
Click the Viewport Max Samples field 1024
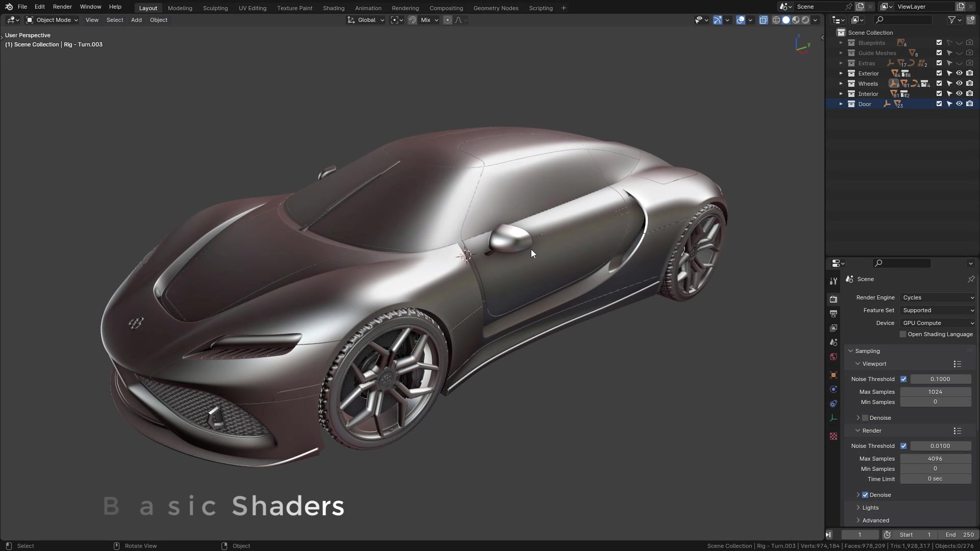tap(935, 392)
